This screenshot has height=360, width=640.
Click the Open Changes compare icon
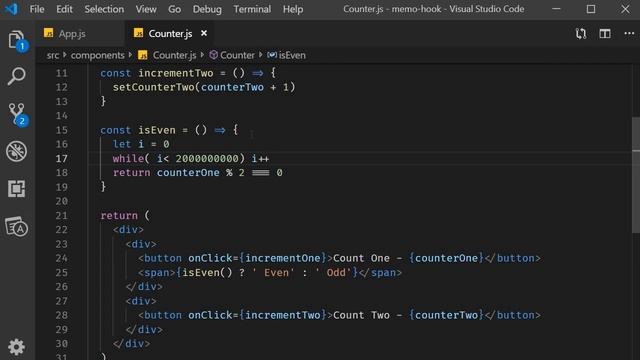(581, 33)
